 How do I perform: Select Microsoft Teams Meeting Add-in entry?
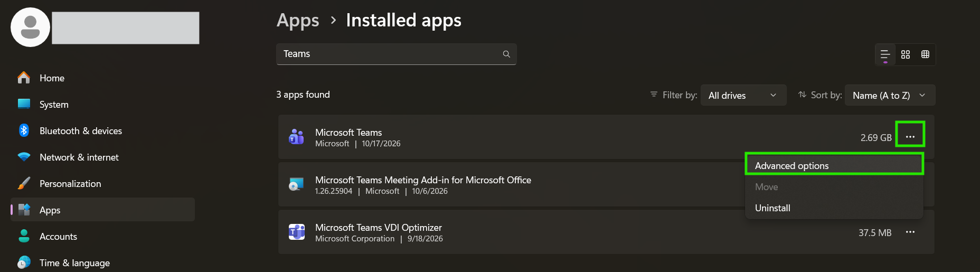(511, 184)
